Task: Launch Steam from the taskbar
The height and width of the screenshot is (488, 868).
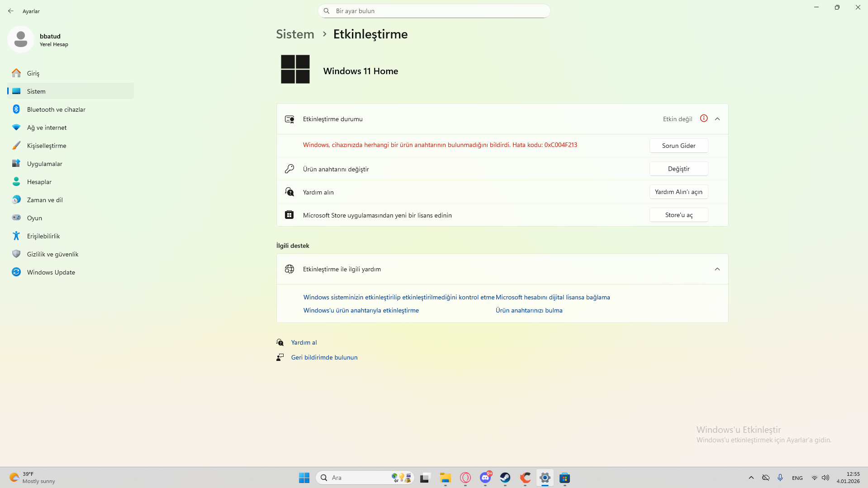Action: coord(505,478)
